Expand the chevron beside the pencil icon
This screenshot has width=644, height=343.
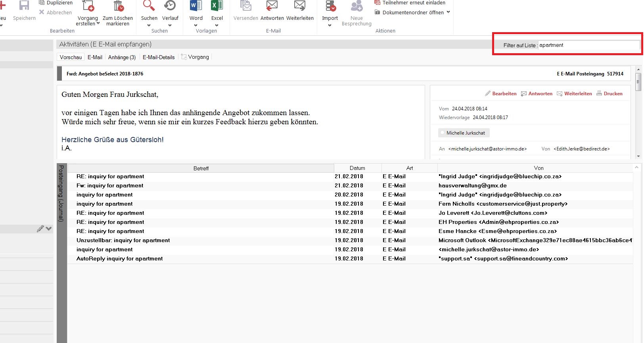[x=49, y=229]
